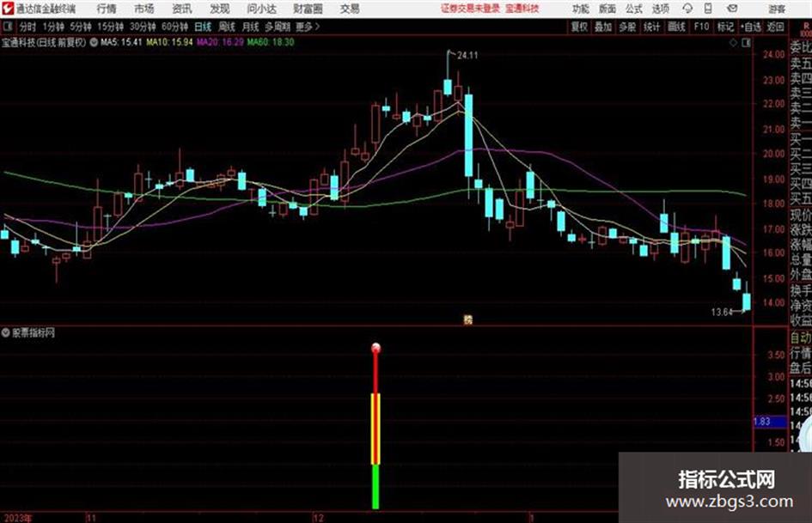The height and width of the screenshot is (523, 812).
Task: Open the 公式 menu
Action: [633, 9]
